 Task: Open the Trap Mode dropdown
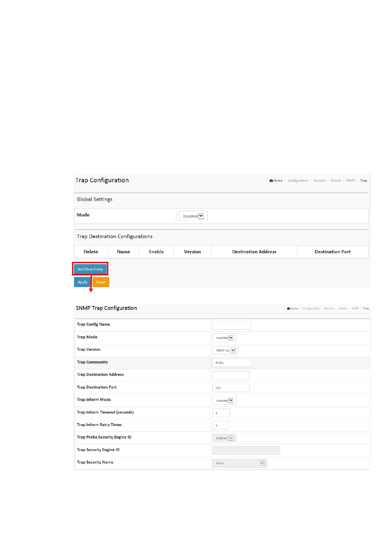224,338
